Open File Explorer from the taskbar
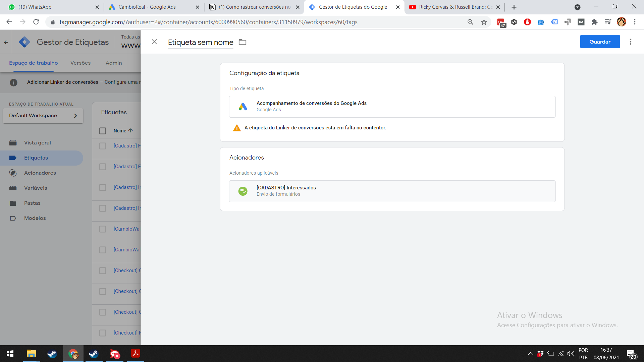This screenshot has height=362, width=644. (x=31, y=354)
